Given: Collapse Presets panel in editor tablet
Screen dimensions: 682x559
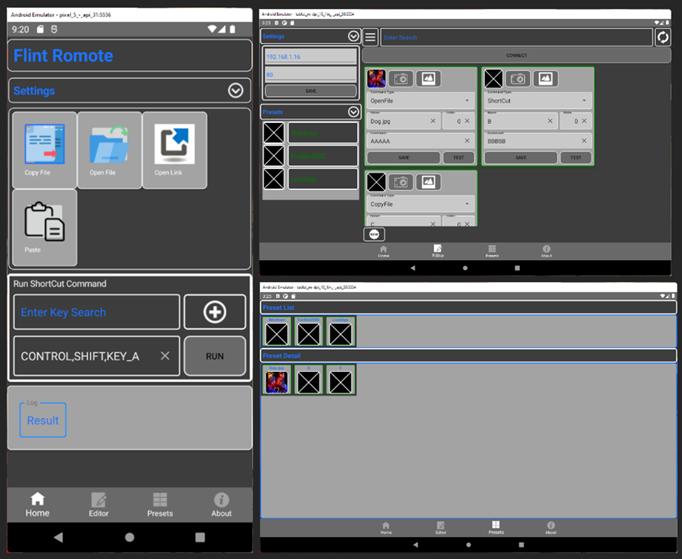Looking at the screenshot, I should coord(354,112).
